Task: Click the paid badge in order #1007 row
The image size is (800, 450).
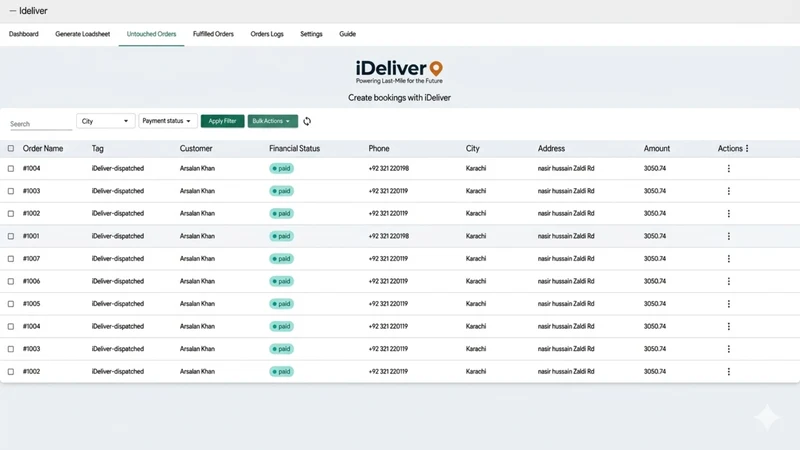Action: tap(282, 259)
